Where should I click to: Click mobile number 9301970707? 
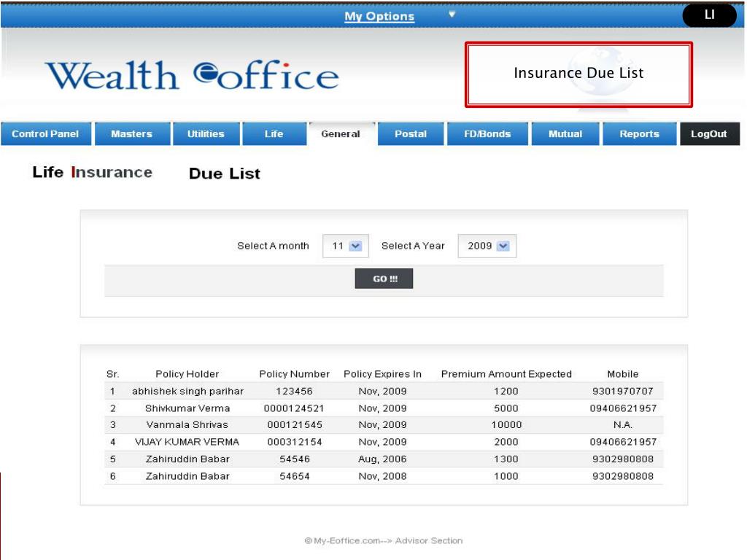[623, 391]
